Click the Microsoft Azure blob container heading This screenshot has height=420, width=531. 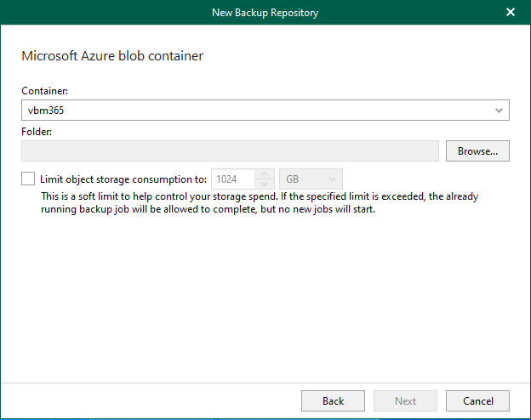(x=112, y=57)
